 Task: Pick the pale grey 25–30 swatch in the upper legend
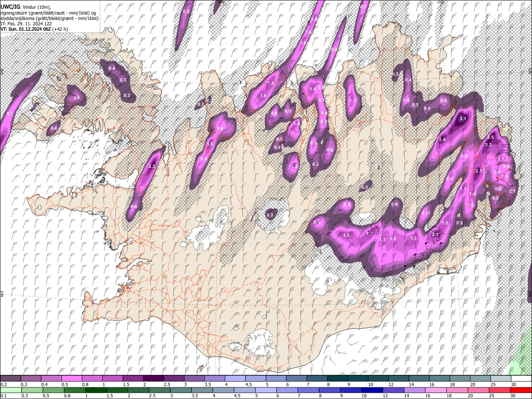click(501, 378)
